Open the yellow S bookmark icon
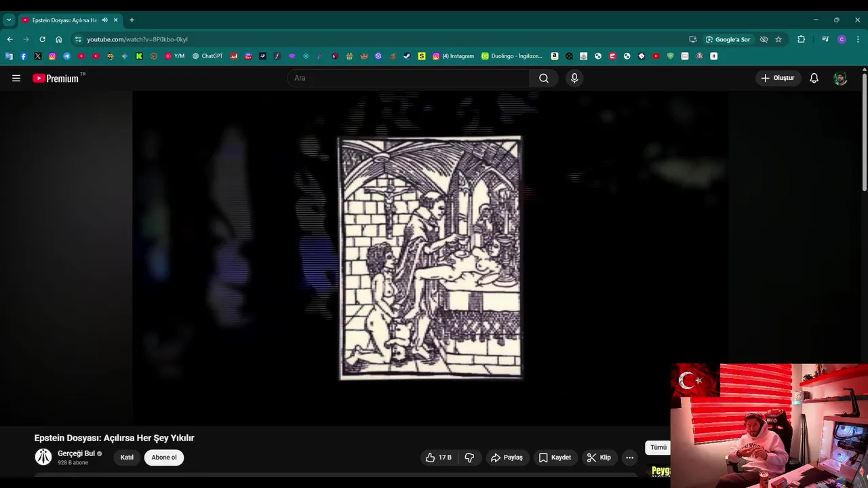The image size is (868, 488). tap(422, 56)
